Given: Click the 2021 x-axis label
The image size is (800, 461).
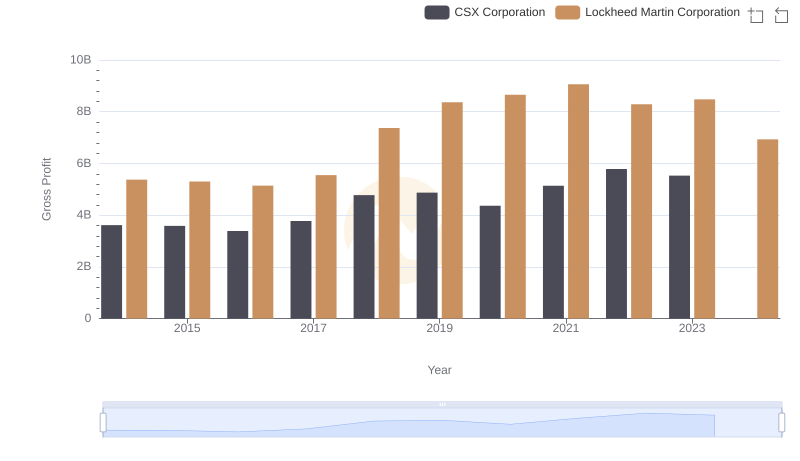Looking at the screenshot, I should point(566,328).
